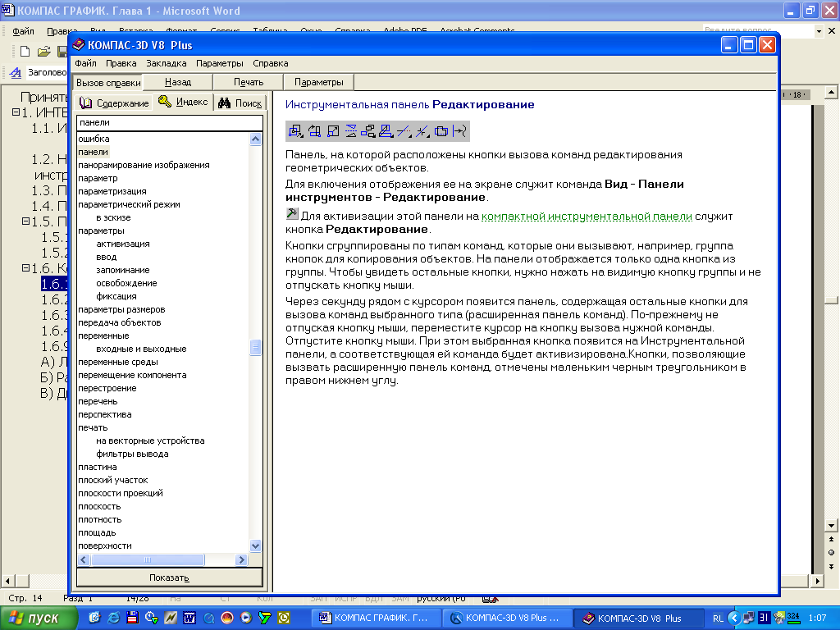Click Word vertical scrollbar down arrow

[831, 526]
